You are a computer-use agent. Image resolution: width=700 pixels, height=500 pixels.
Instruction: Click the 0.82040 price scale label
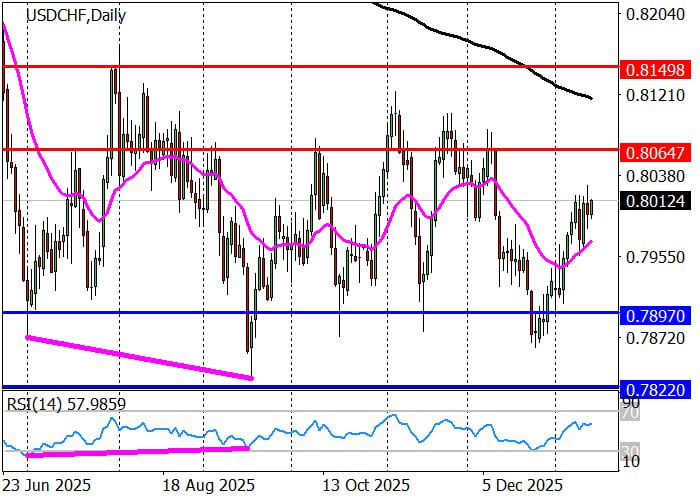(651, 14)
